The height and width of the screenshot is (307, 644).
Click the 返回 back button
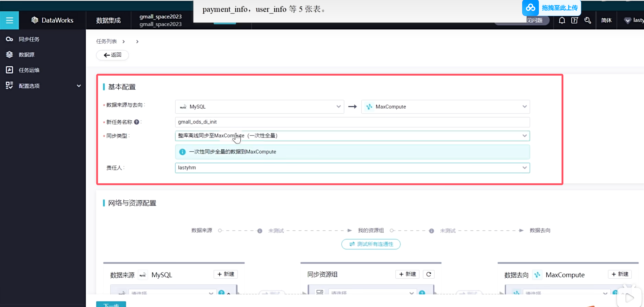click(112, 55)
